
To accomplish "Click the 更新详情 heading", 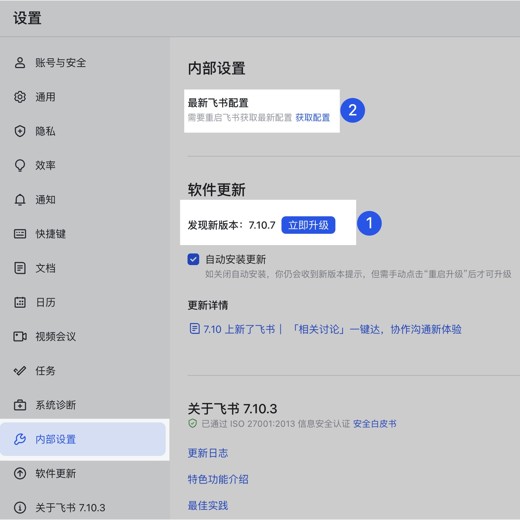I will pyautogui.click(x=208, y=305).
